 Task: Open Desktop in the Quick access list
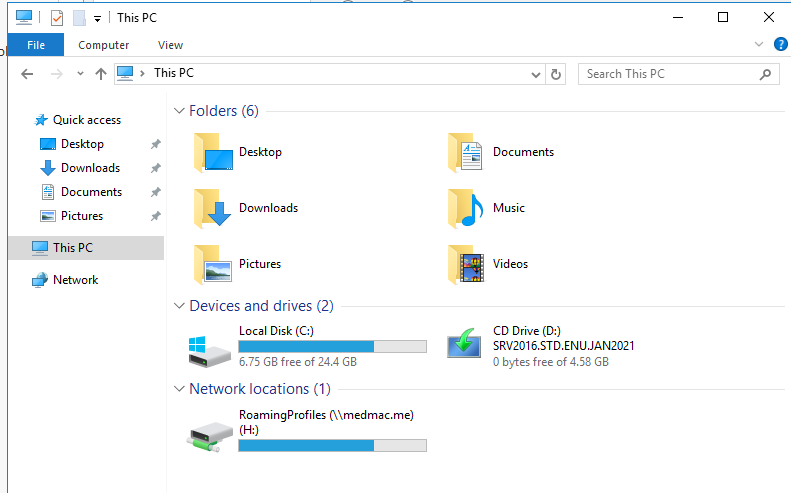pyautogui.click(x=82, y=144)
